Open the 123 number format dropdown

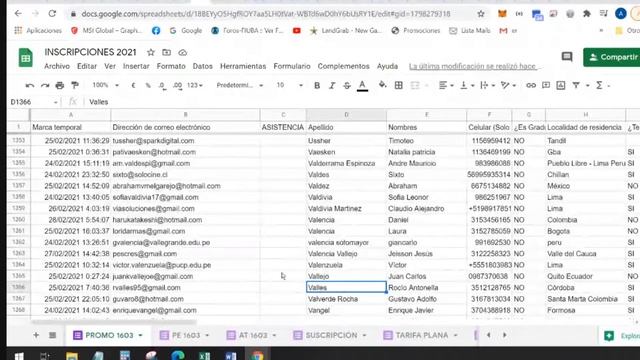[x=195, y=85]
